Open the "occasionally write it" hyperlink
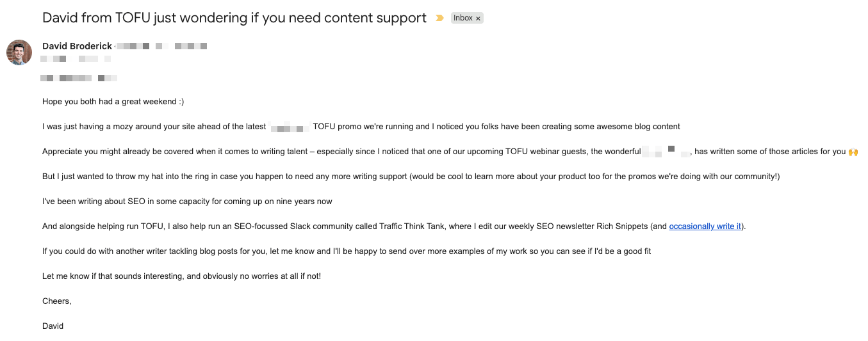The image size is (868, 341). pos(705,226)
